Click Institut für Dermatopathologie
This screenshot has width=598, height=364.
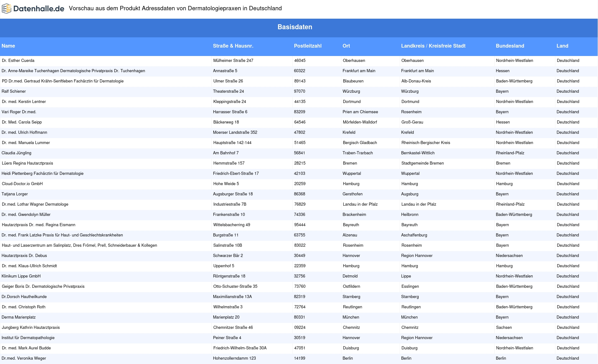28,338
